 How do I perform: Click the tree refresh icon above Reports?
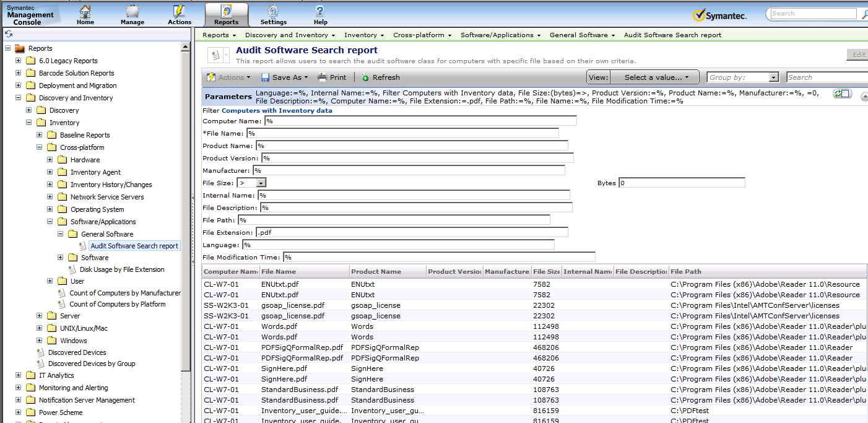pyautogui.click(x=9, y=34)
